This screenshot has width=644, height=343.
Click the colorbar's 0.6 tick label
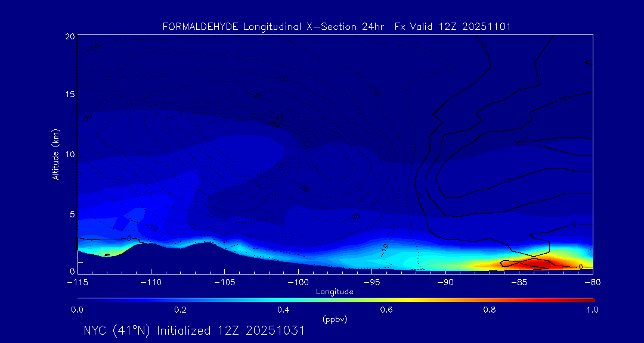click(x=386, y=310)
